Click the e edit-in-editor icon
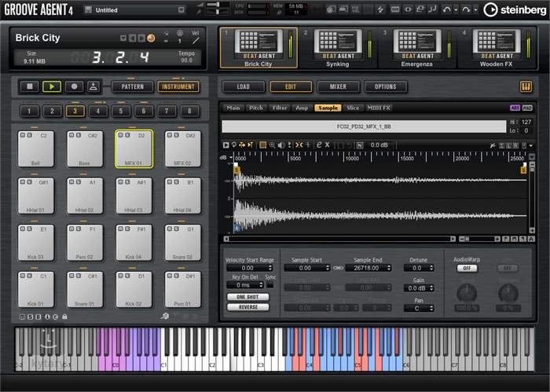 [x=319, y=145]
